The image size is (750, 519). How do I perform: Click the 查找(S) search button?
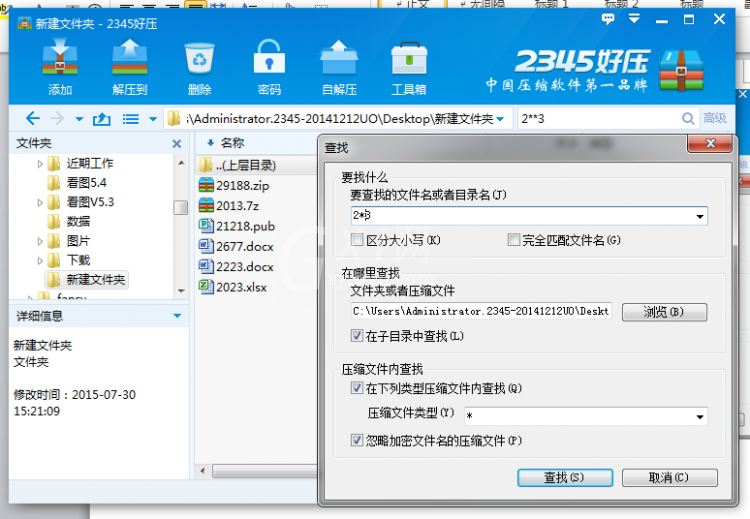click(565, 477)
